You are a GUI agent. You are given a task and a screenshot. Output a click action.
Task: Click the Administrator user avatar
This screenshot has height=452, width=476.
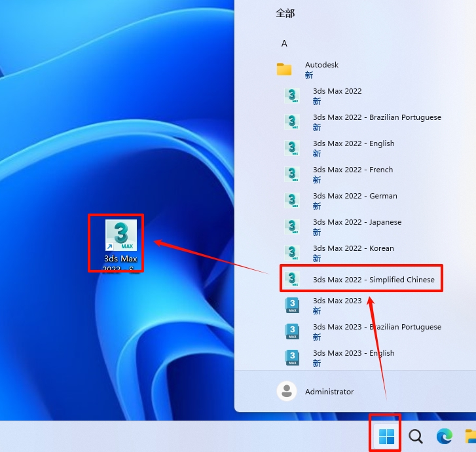286,391
